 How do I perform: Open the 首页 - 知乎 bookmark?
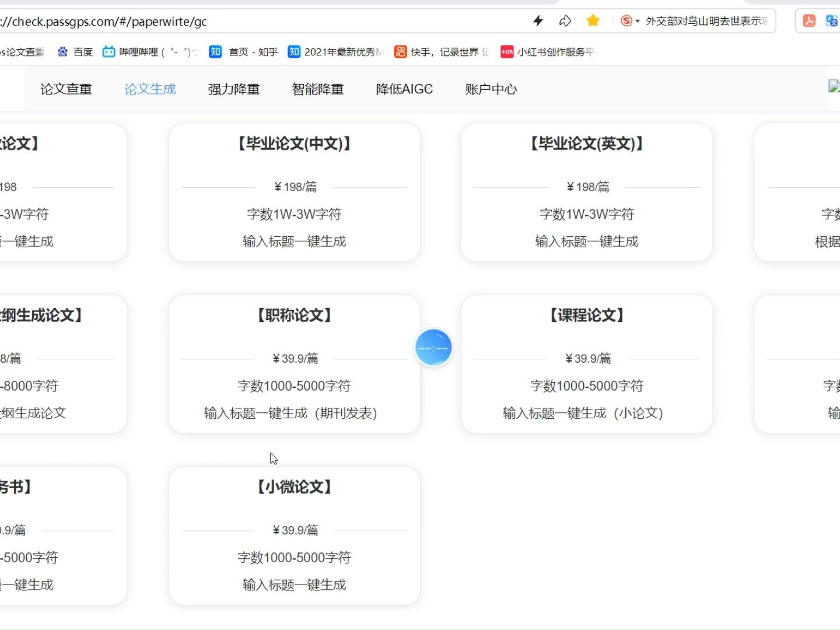coord(244,52)
